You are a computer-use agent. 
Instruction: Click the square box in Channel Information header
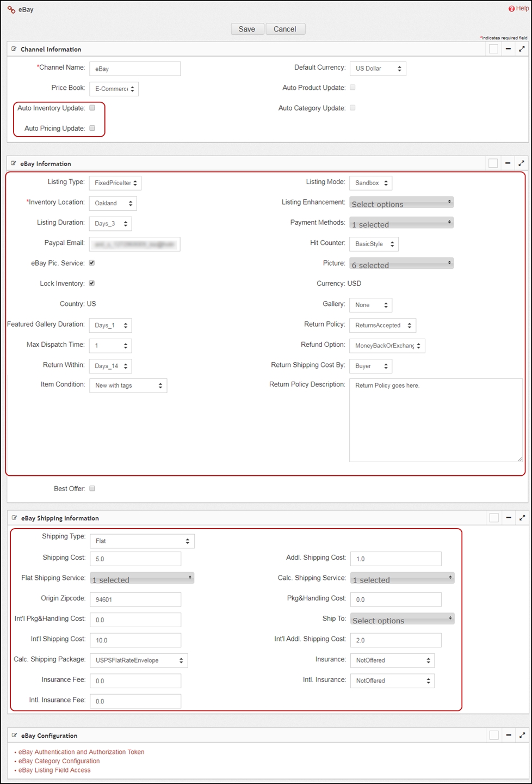[493, 49]
